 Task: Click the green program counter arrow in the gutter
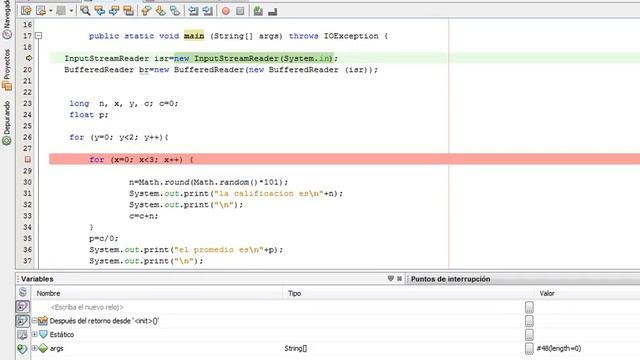(x=28, y=58)
